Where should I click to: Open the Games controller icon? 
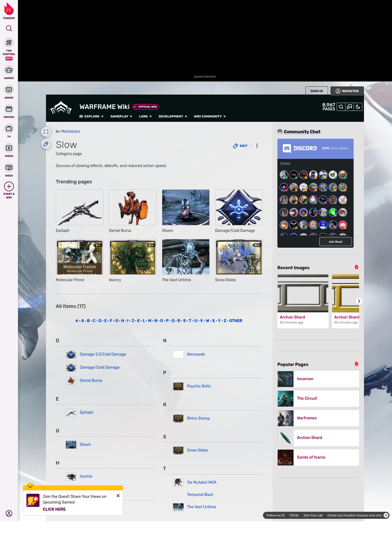9,70
